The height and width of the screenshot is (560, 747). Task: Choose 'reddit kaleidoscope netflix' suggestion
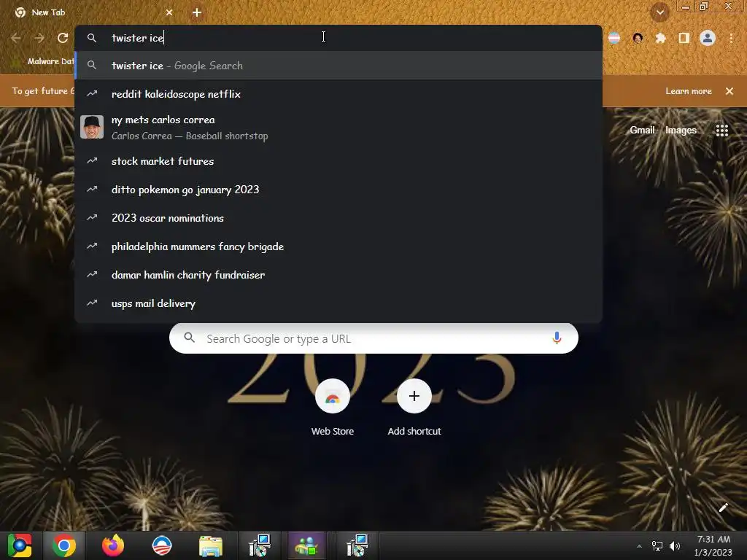(338, 94)
